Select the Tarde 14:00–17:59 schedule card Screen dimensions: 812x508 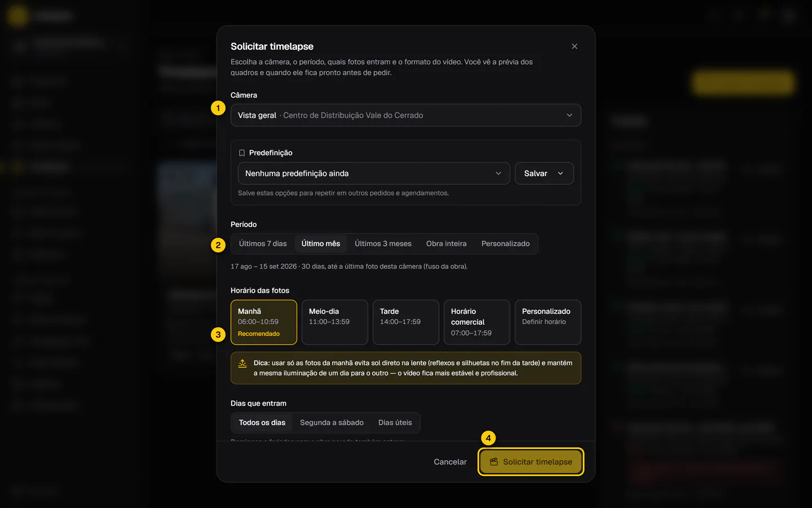[x=405, y=322]
